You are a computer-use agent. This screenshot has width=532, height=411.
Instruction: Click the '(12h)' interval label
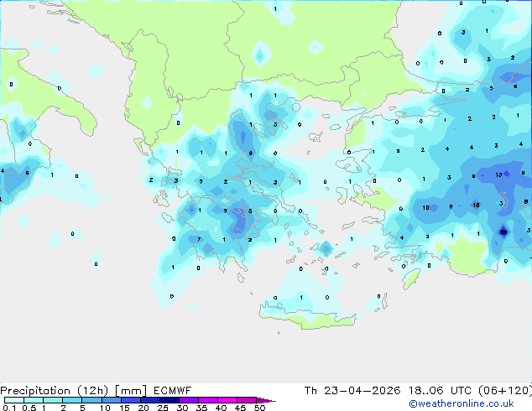pos(92,391)
